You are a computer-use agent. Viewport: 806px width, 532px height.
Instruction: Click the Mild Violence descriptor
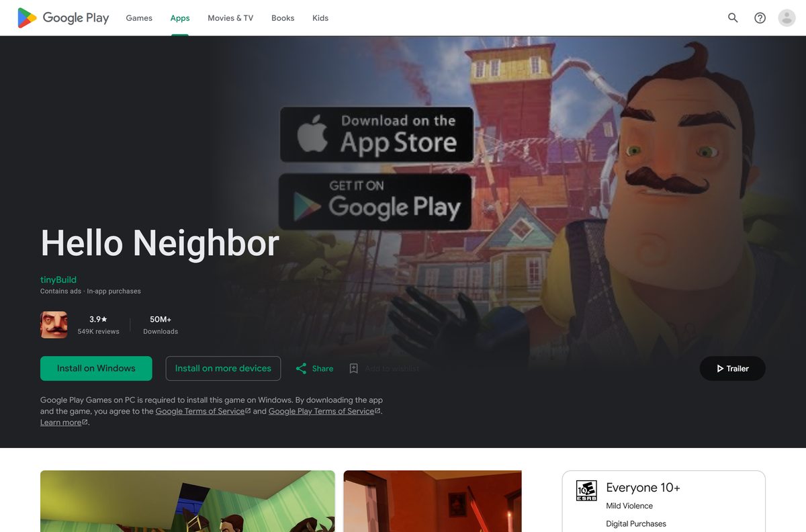(x=629, y=506)
